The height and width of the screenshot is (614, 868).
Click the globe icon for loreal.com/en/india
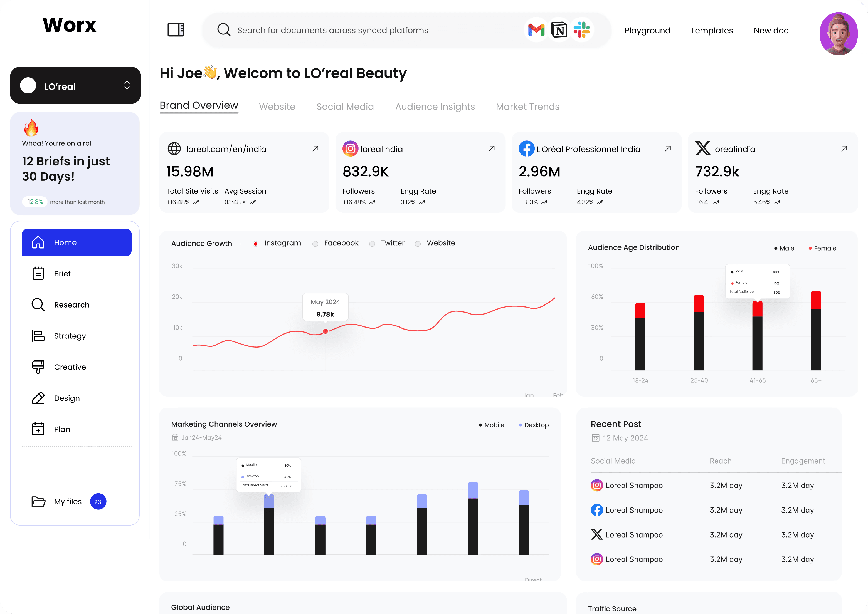(174, 149)
